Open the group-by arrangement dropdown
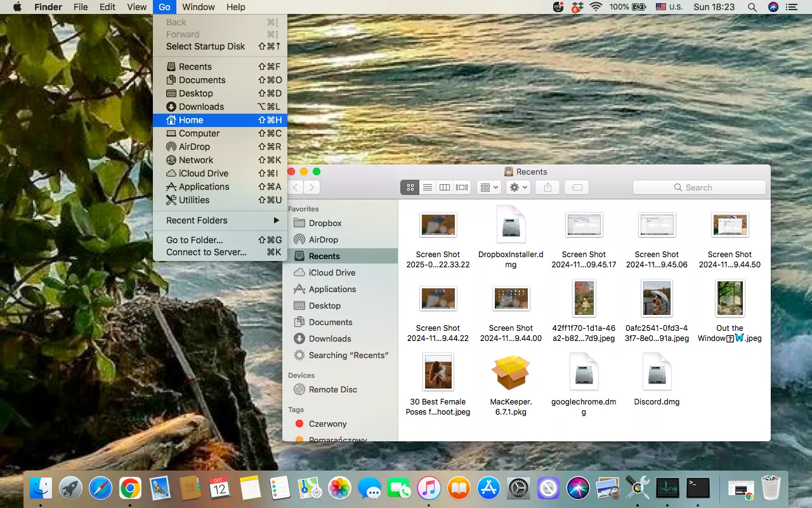 coord(488,187)
